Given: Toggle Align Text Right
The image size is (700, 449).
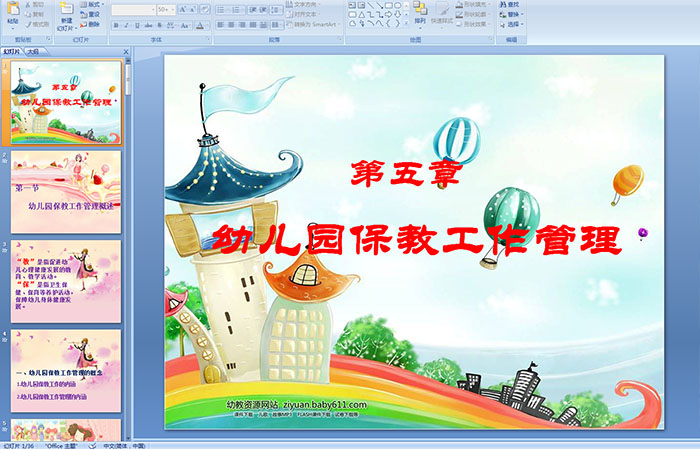Looking at the screenshot, I should pyautogui.click(x=242, y=25).
